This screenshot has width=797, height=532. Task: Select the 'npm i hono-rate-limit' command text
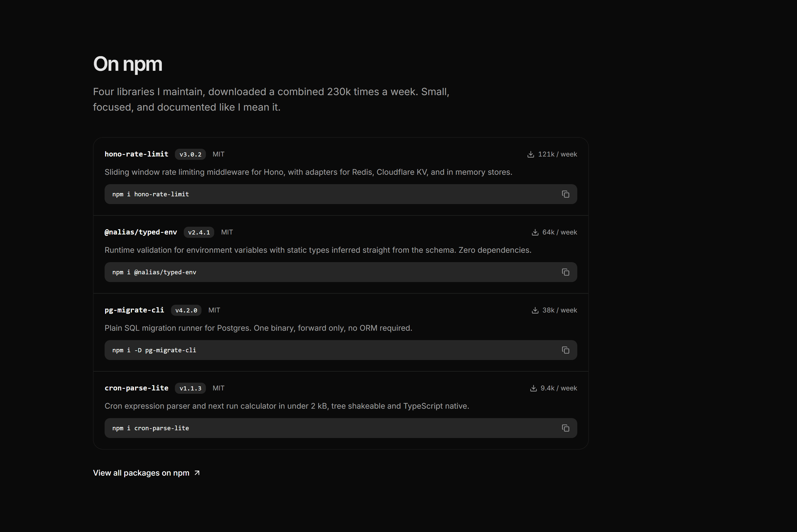pos(151,194)
